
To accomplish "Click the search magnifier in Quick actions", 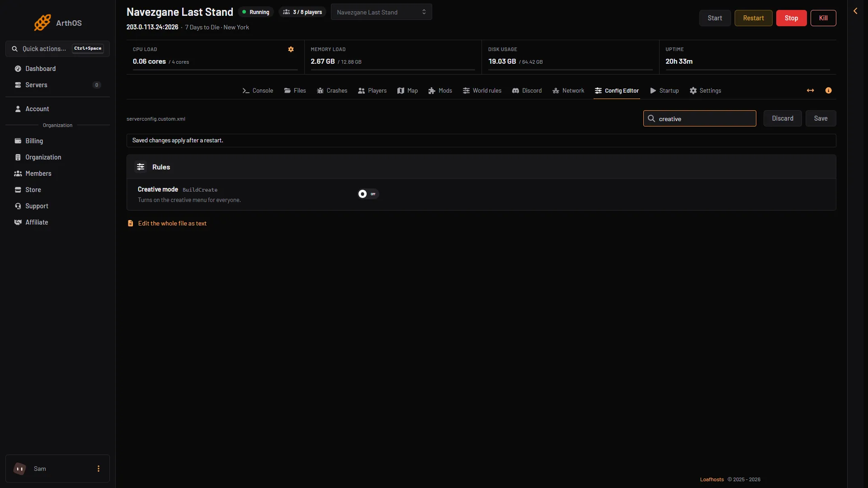I will tap(15, 49).
